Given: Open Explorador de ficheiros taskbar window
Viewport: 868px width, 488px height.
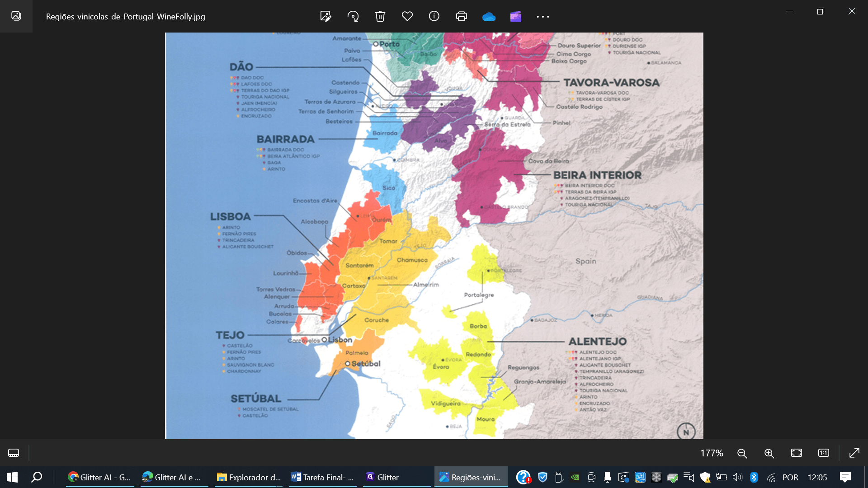Looking at the screenshot, I should click(249, 477).
